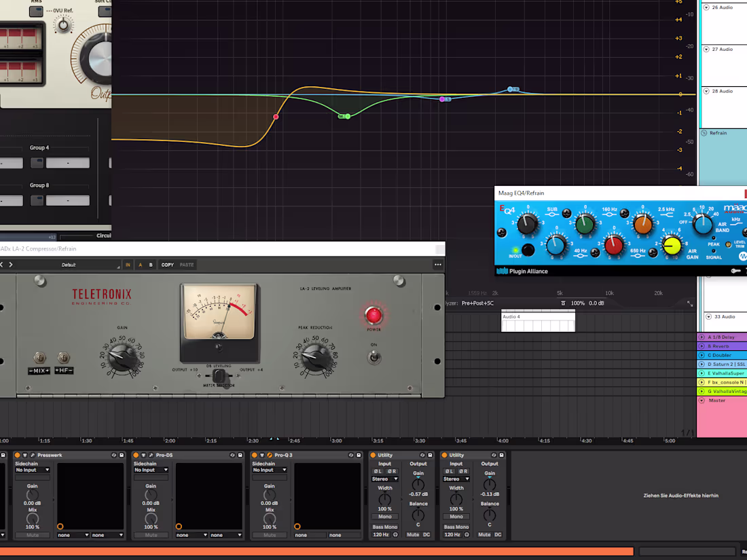
Task: Click the audition icon beside 120 Hz on Utility
Action: (396, 534)
